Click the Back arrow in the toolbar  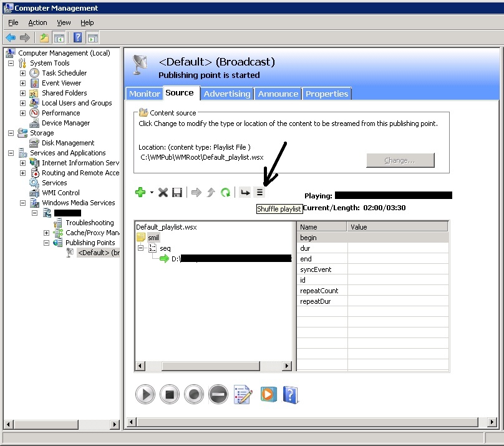click(x=11, y=38)
